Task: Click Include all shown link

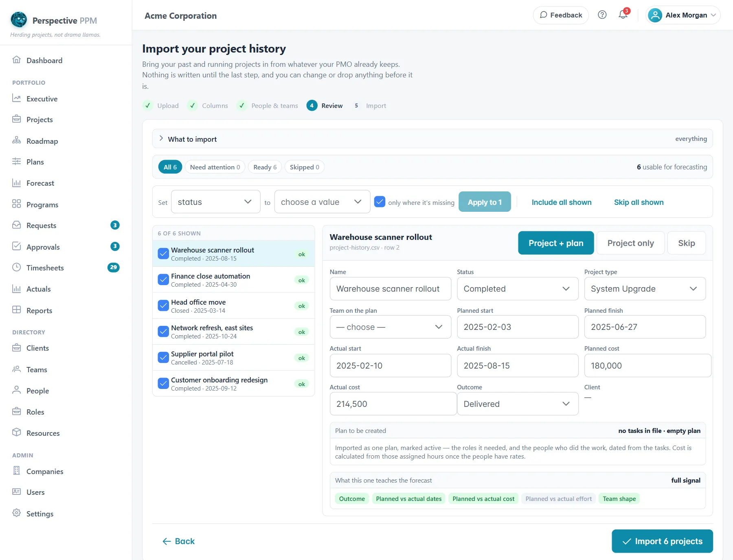Action: tap(562, 202)
